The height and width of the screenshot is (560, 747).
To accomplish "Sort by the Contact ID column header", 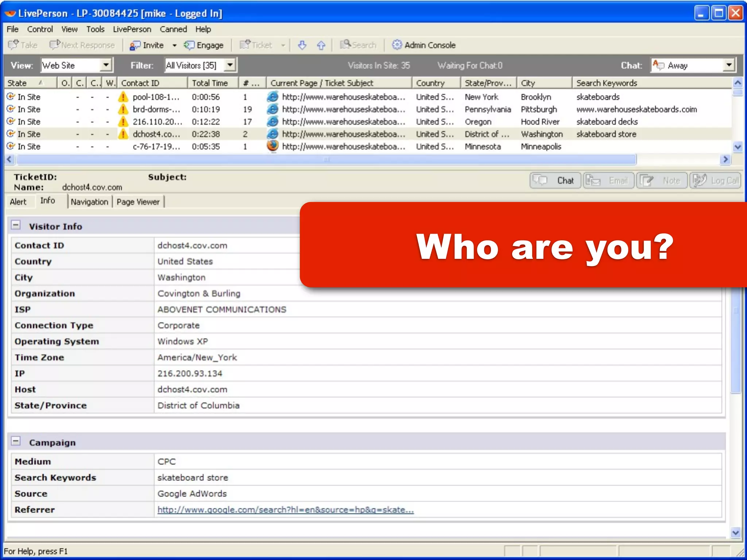I will tap(152, 83).
